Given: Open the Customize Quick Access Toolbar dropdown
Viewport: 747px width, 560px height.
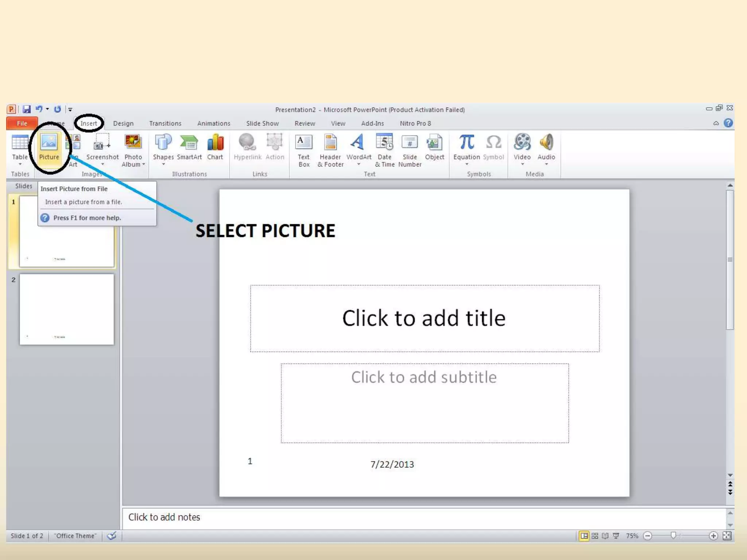Looking at the screenshot, I should coord(70,109).
